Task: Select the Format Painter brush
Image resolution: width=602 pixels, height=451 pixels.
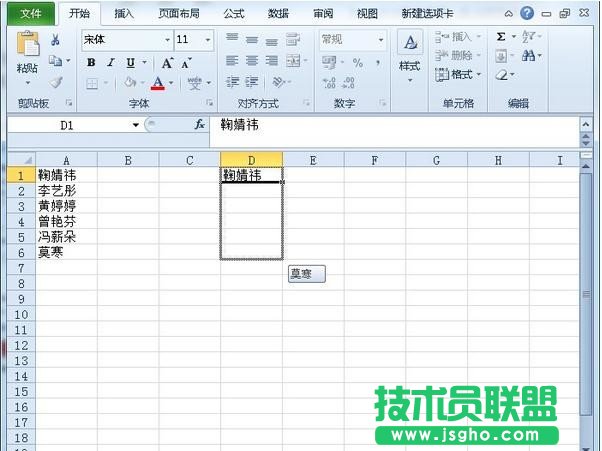Action: pyautogui.click(x=56, y=82)
